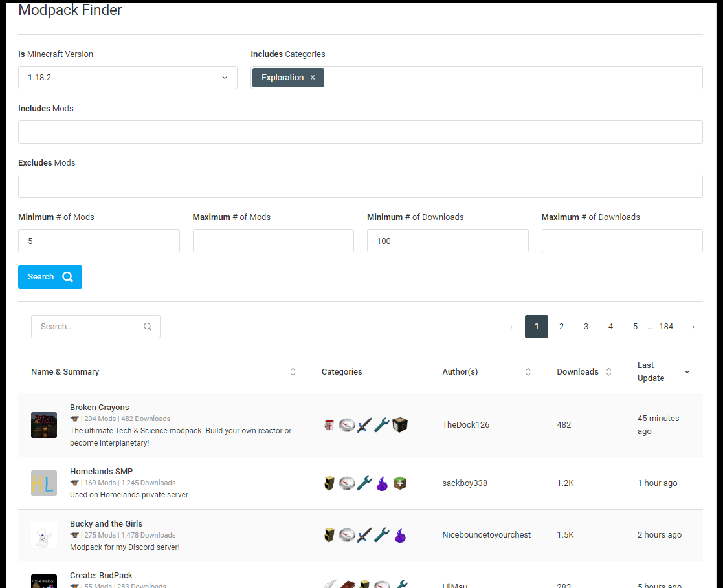The width and height of the screenshot is (723, 588).
Task: Click the '45 minutes ago' update cell
Action: [658, 425]
